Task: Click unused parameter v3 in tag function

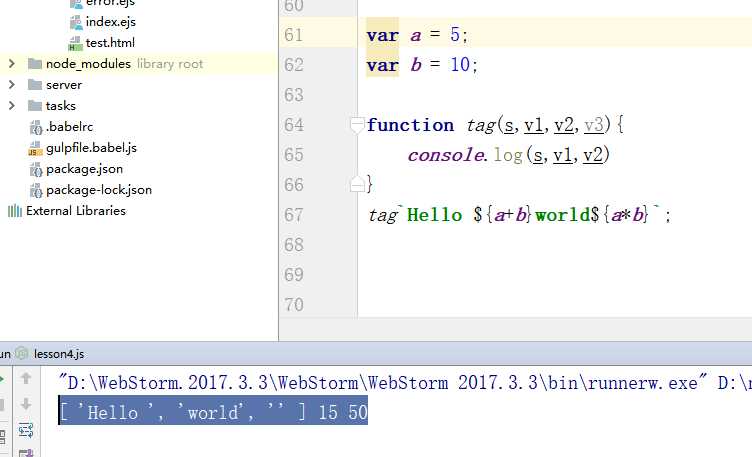Action: (x=594, y=125)
